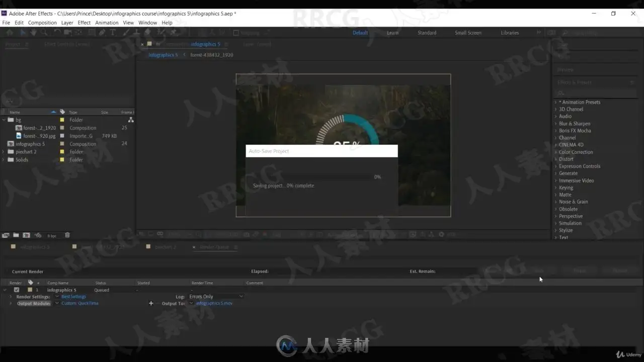Image resolution: width=644 pixels, height=362 pixels.
Task: Expand the Render Settings disclosure arrow
Action: [11, 297]
